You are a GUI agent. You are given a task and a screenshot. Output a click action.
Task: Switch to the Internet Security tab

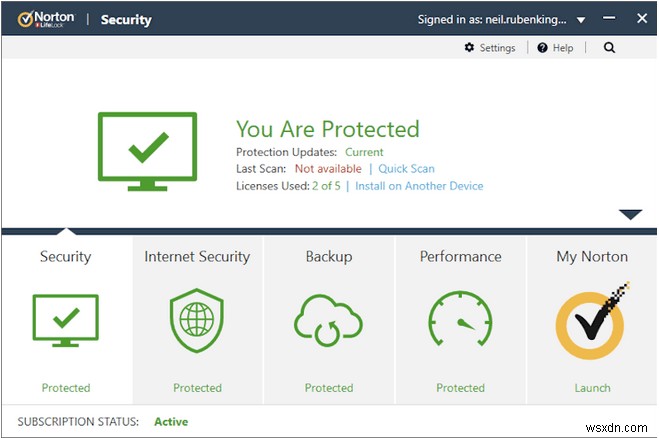197,257
